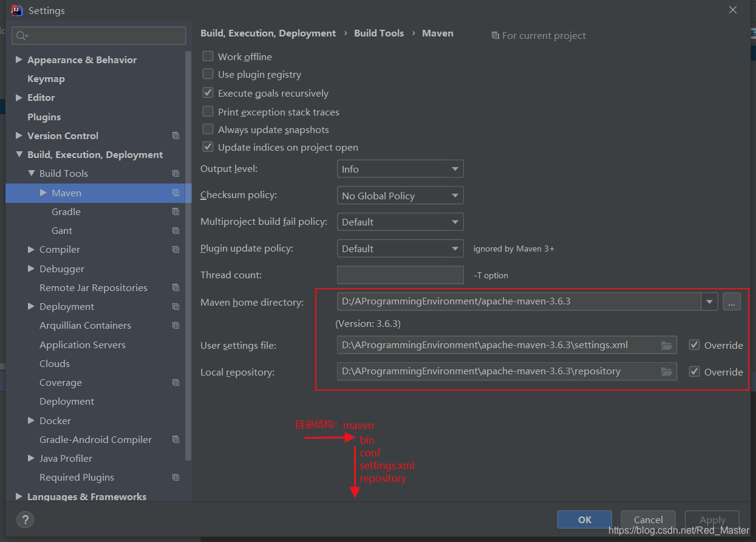Click project-level icon beside Gradle row

coord(175,211)
